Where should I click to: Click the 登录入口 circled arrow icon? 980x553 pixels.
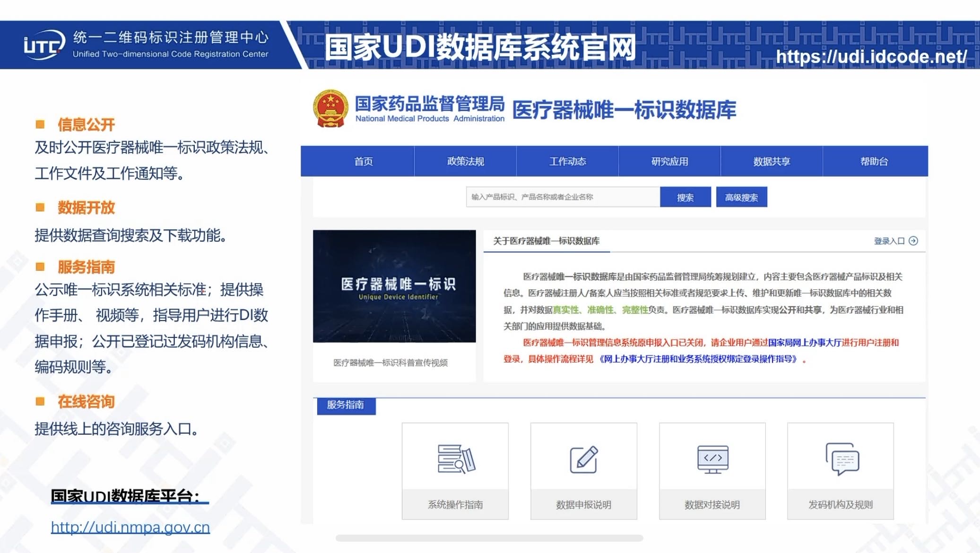(913, 241)
